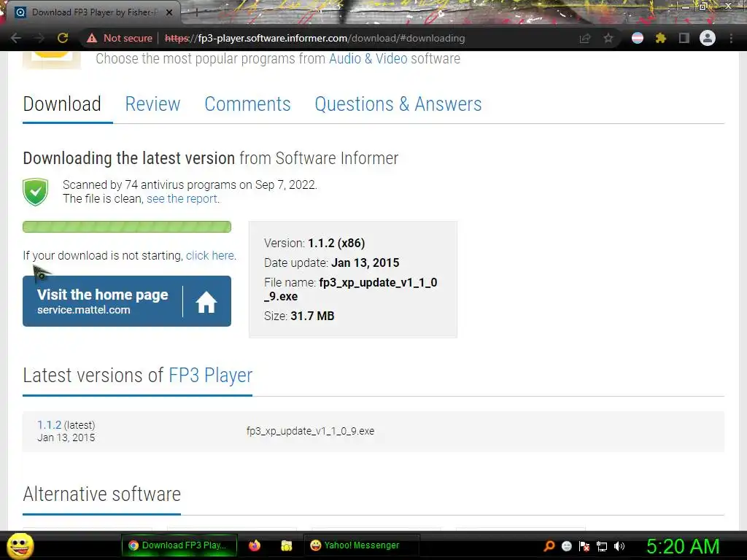Click the house icon on home page button
Image resolution: width=747 pixels, height=560 pixels.
pyautogui.click(x=206, y=302)
